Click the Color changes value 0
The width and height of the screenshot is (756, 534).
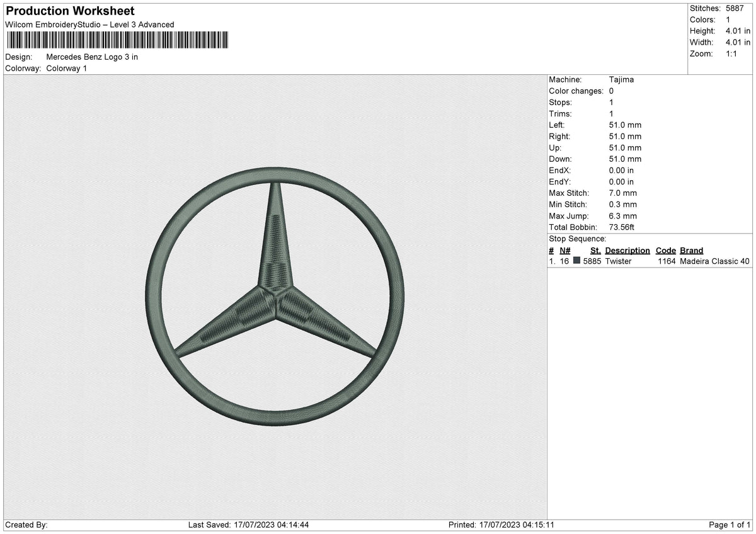click(612, 91)
